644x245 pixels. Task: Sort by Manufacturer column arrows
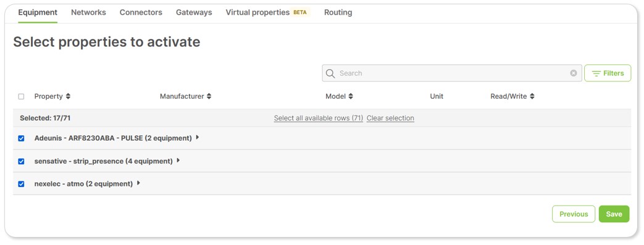[x=209, y=96]
